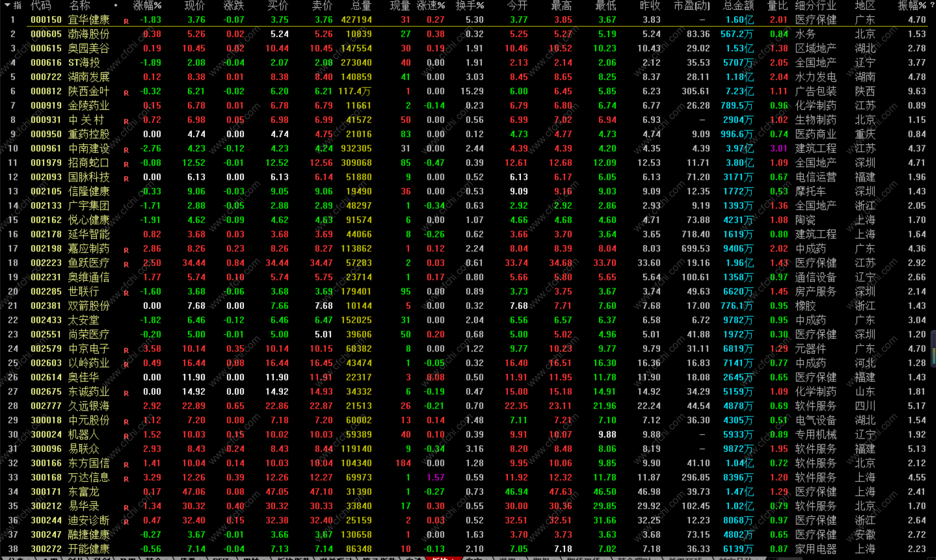
Task: Click the dot icon after 名称 header
Action: coord(116,6)
